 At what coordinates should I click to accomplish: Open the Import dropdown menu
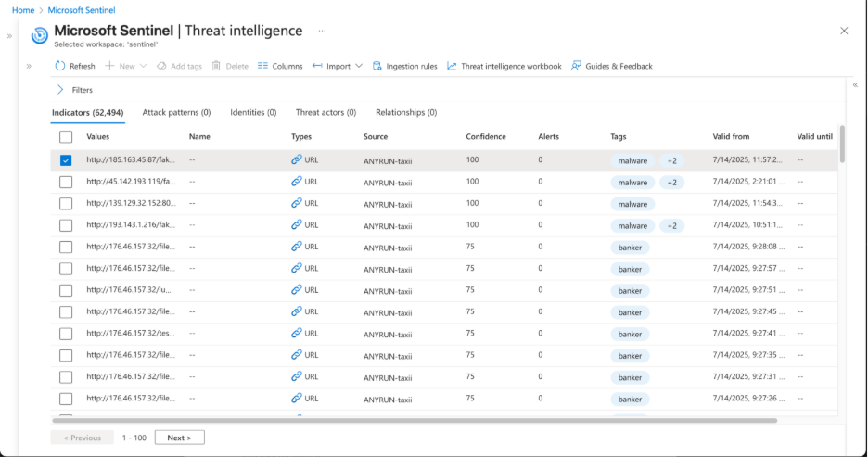pyautogui.click(x=338, y=66)
